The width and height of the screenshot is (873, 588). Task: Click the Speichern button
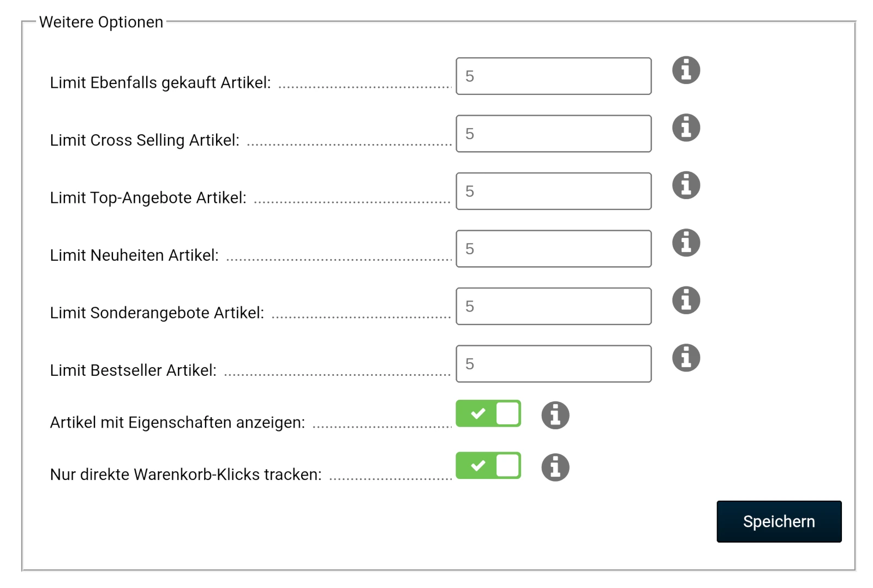pos(779,521)
